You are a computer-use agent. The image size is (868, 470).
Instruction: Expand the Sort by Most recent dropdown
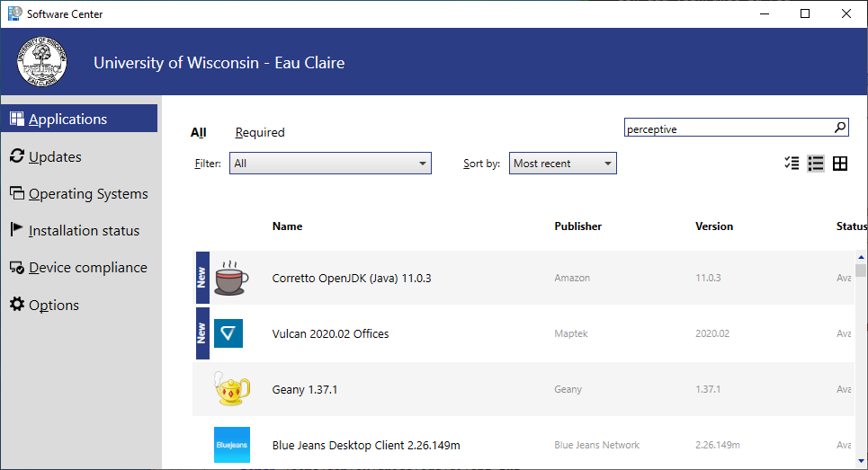tap(563, 164)
